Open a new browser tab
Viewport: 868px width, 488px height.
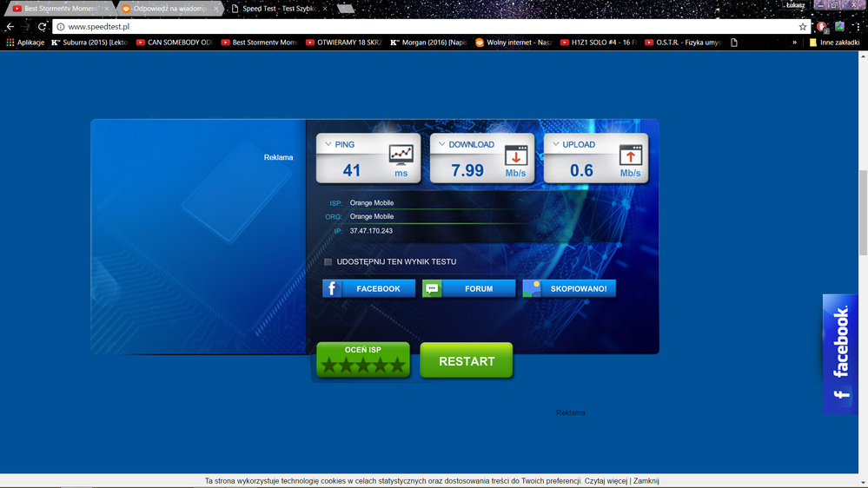tap(346, 9)
